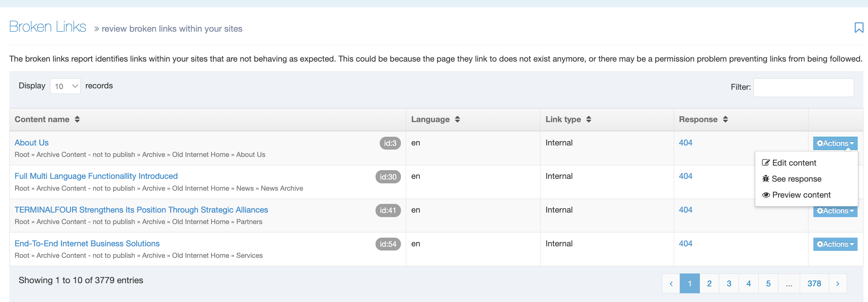
Task: Jump to pagination page 2
Action: (x=709, y=284)
